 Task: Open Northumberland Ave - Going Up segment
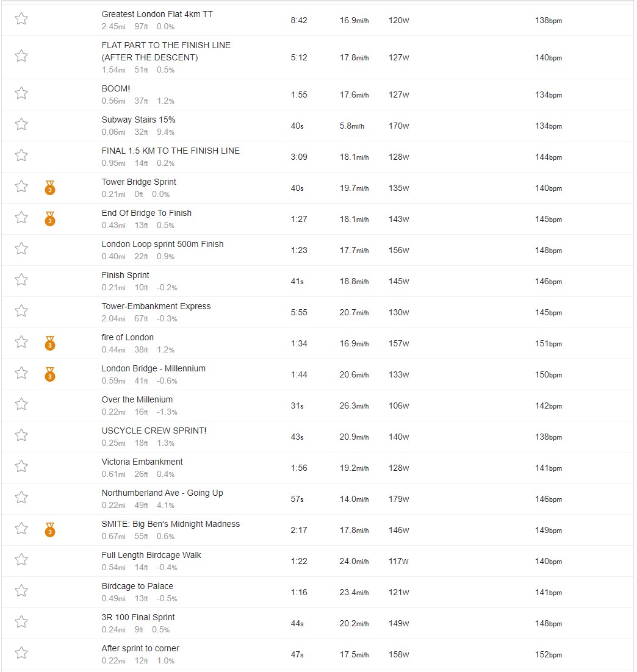coord(162,493)
